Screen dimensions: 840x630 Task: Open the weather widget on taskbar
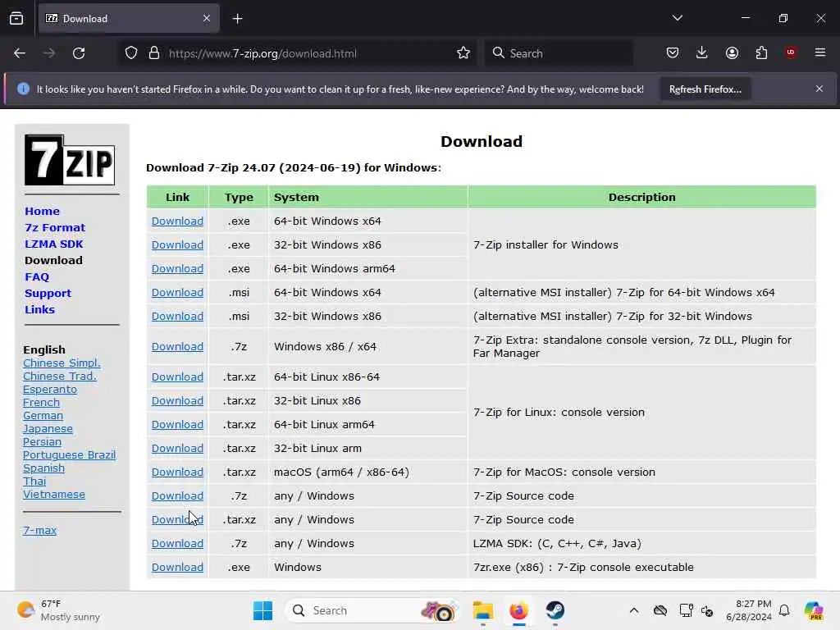pos(59,610)
